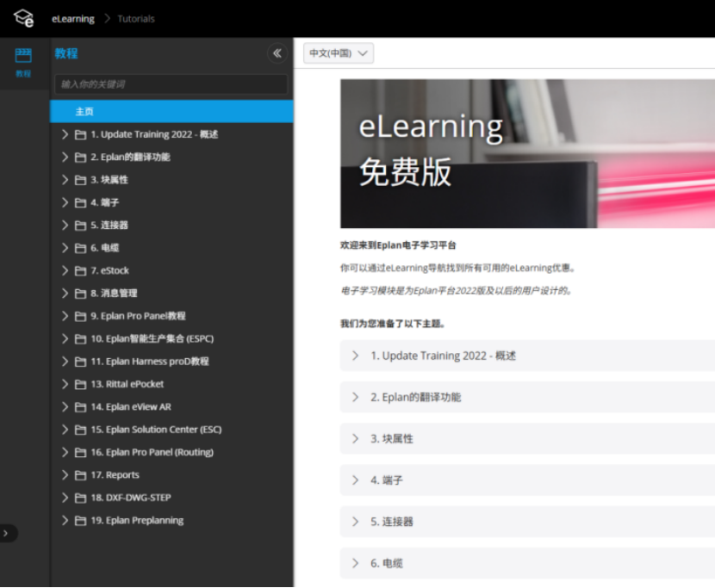
Task: Expand the left rail with the small arrow button
Action: tap(6, 533)
